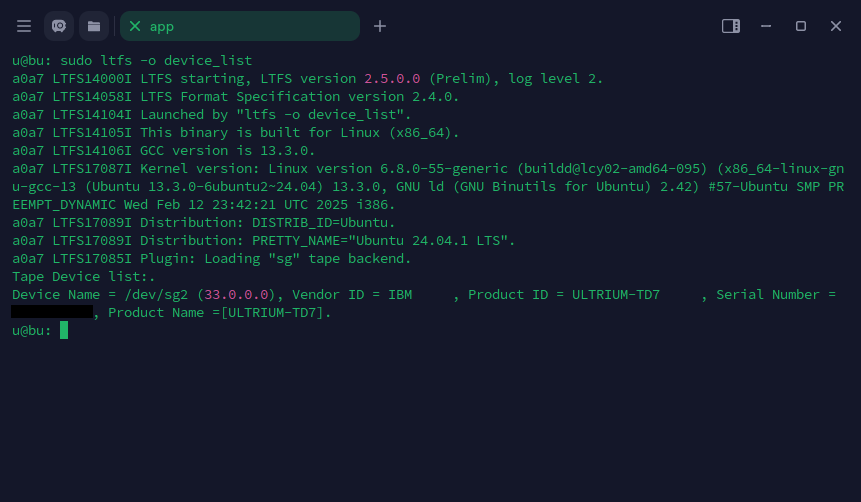Click the highlighted 2.5.0.0 version number
This screenshot has height=502, width=861.
click(392, 79)
